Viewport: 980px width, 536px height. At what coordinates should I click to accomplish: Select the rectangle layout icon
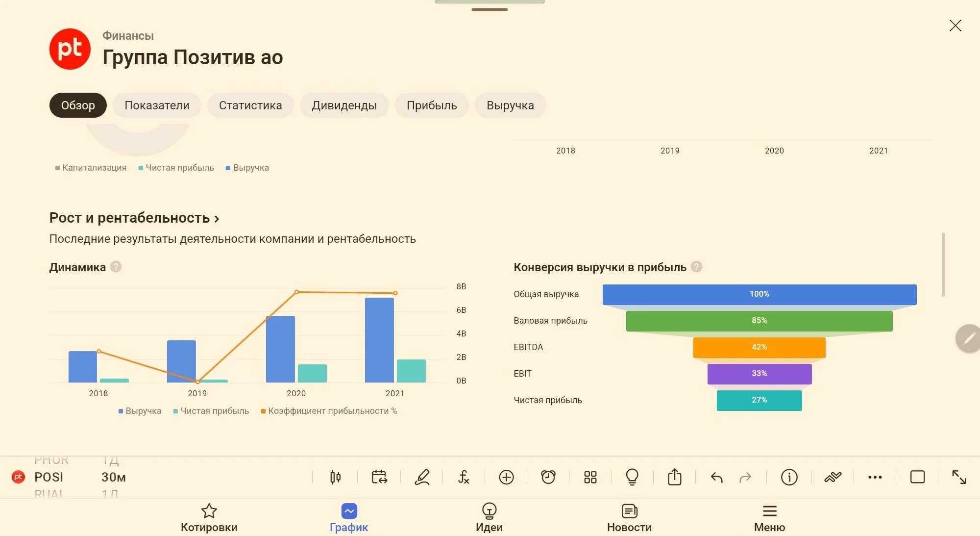pyautogui.click(x=917, y=477)
